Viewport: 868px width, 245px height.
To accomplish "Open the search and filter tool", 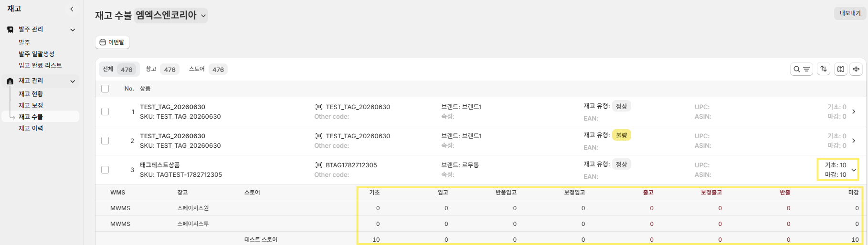I will pyautogui.click(x=801, y=69).
